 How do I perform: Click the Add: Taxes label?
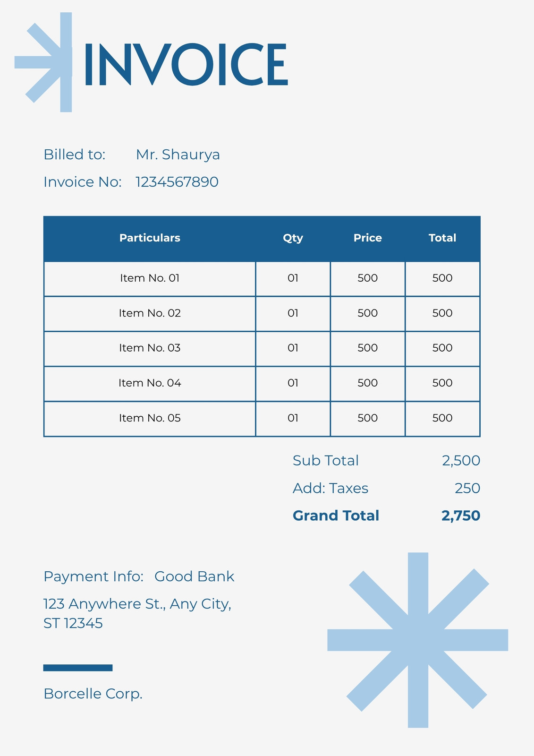331,488
